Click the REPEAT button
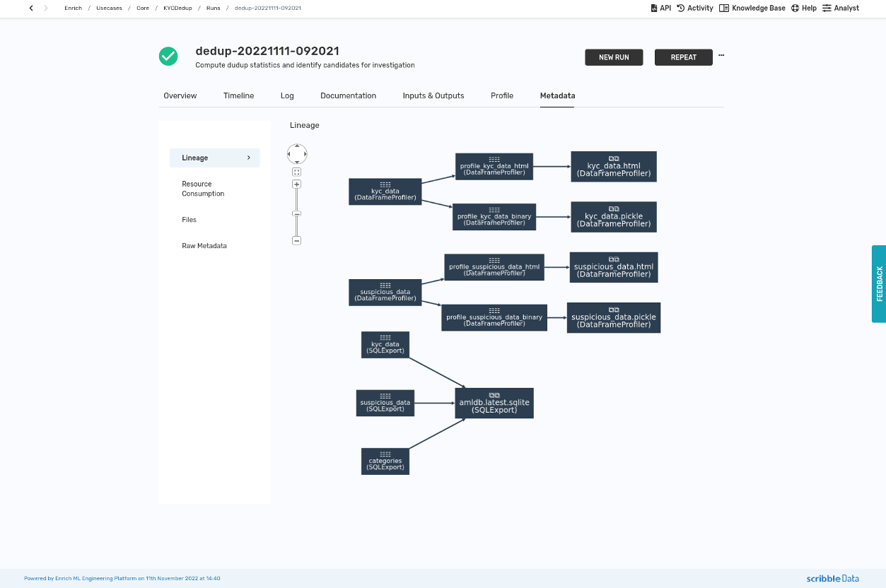The height and width of the screenshot is (588, 886). pos(683,57)
